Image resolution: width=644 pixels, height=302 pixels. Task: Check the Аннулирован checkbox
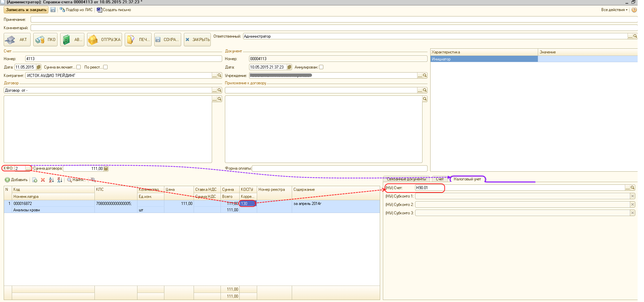click(x=321, y=67)
